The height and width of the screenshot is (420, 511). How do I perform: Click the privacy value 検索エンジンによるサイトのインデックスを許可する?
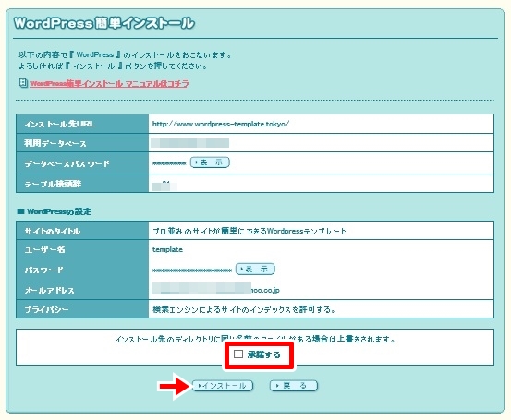pyautogui.click(x=244, y=309)
